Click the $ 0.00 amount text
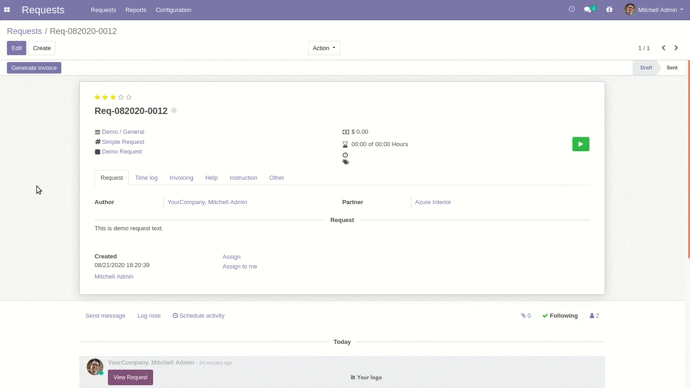690x388 pixels. coord(360,132)
